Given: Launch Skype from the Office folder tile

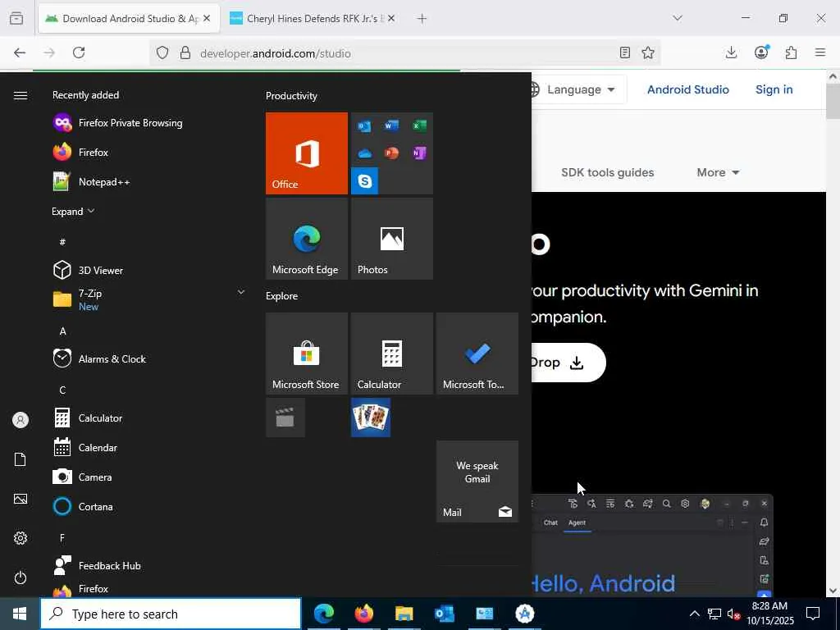Looking at the screenshot, I should 365,180.
